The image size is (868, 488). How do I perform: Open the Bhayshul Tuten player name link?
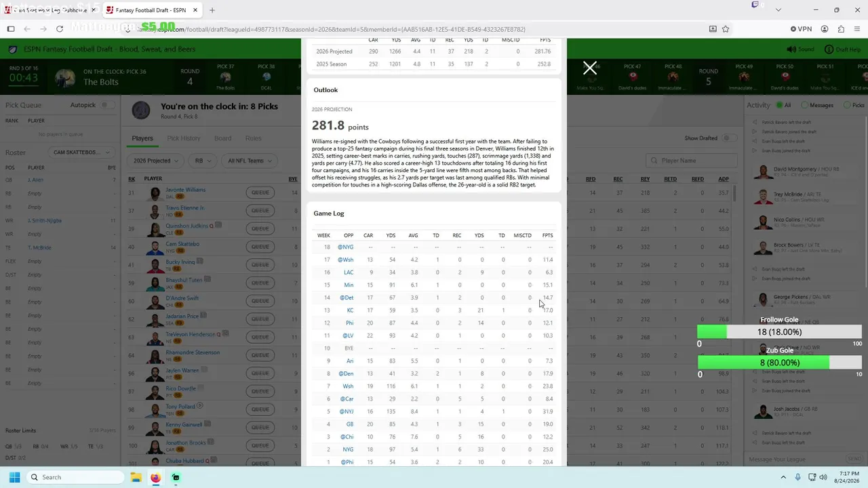[184, 280]
